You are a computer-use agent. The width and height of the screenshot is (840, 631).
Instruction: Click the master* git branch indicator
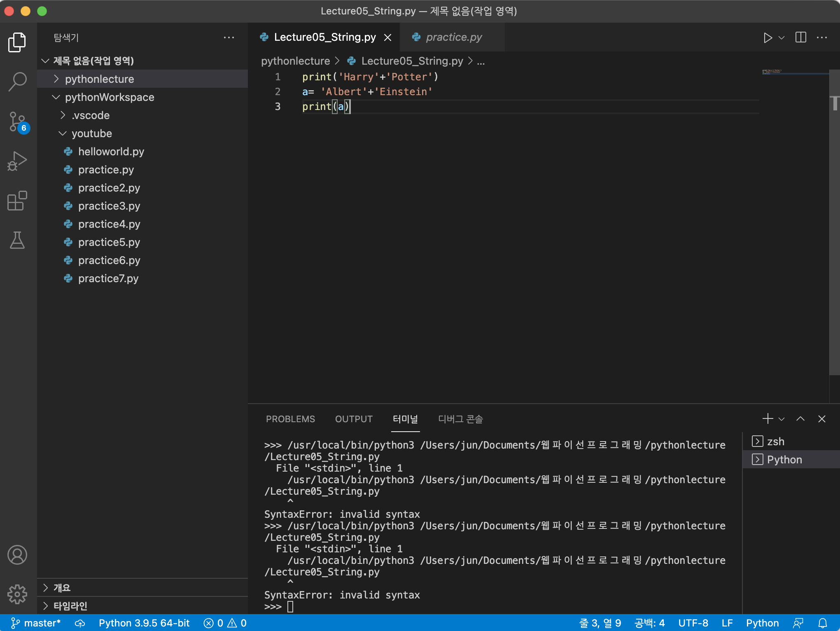[x=36, y=623]
